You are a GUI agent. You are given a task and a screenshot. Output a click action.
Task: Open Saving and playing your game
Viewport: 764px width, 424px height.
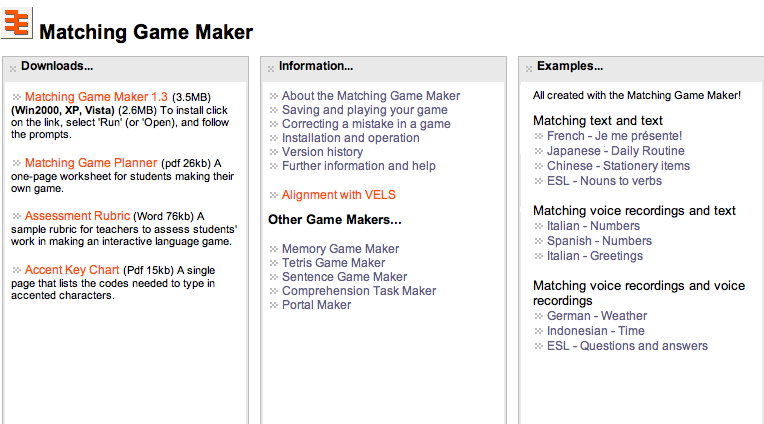[364, 110]
